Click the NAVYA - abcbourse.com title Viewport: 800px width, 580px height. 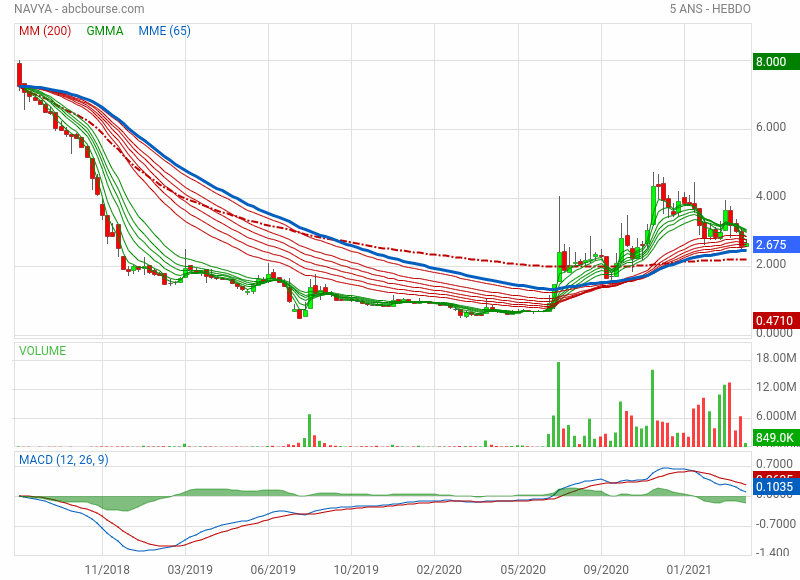click(x=79, y=9)
